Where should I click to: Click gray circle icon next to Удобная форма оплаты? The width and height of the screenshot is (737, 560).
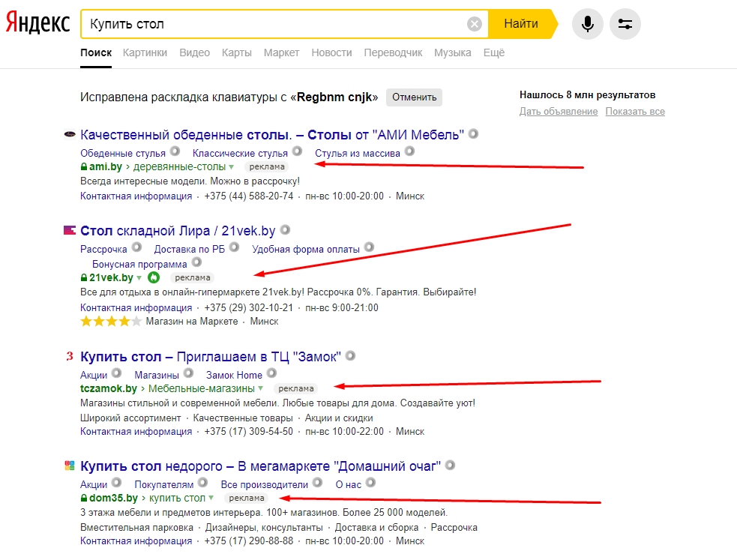(370, 247)
